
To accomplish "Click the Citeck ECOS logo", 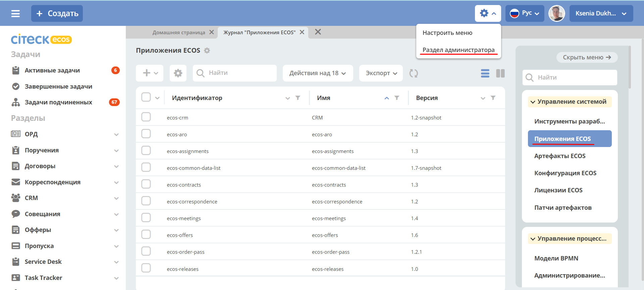I will pos(41,39).
